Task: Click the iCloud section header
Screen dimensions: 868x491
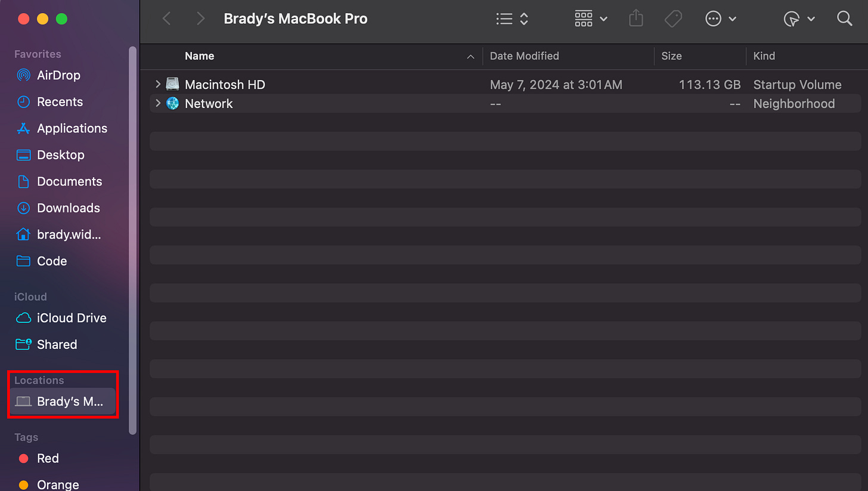Action: 30,297
